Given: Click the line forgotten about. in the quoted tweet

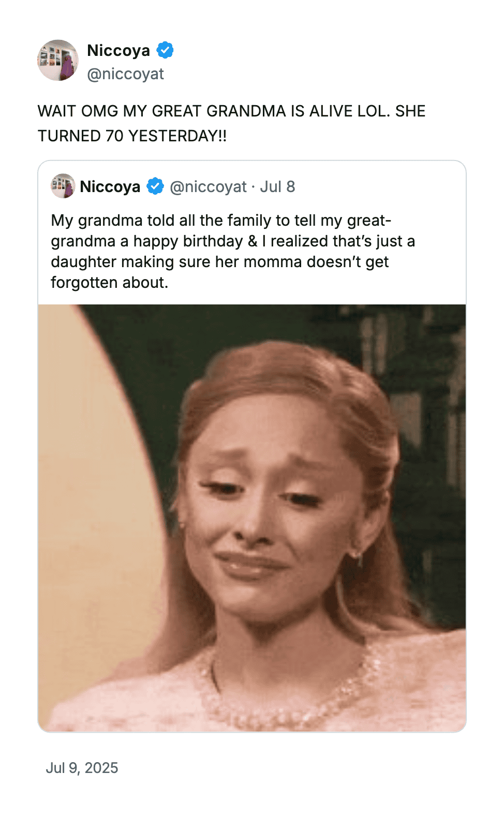Looking at the screenshot, I should [x=110, y=283].
